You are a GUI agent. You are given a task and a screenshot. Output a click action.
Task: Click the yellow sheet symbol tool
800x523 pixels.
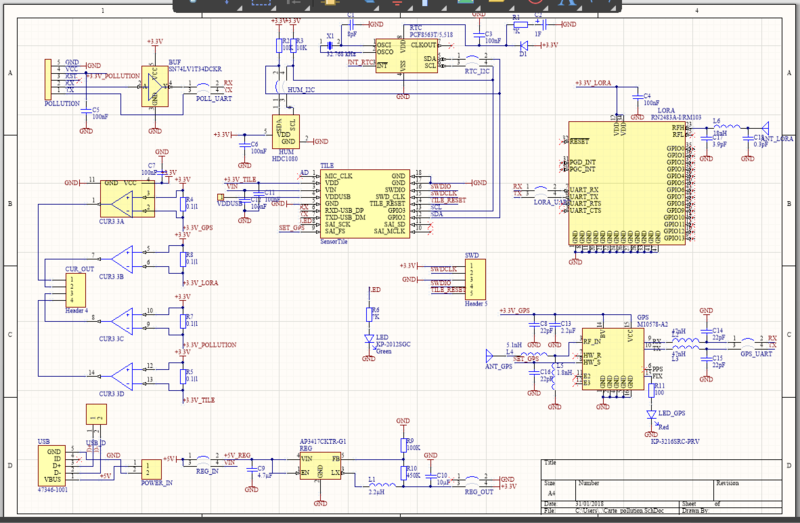[495, 3]
